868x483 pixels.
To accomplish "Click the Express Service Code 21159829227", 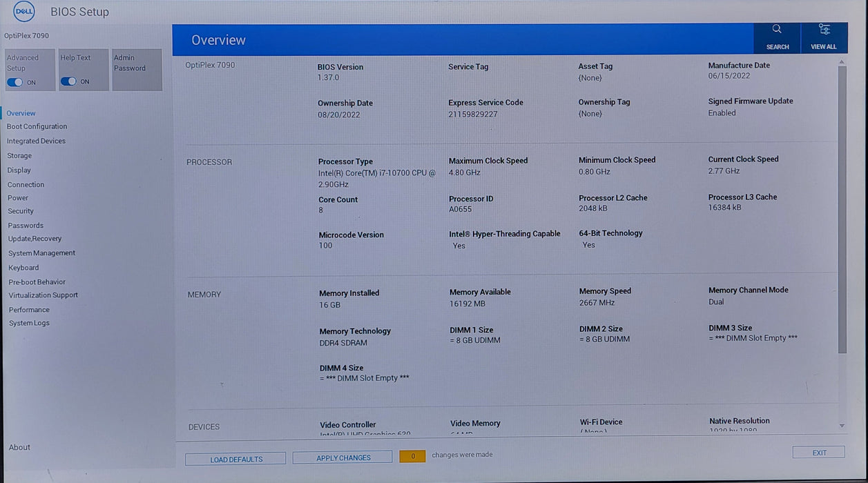I will click(x=473, y=115).
